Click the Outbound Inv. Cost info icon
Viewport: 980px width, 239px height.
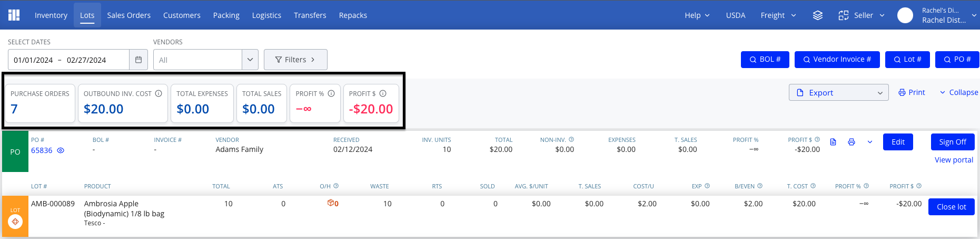pos(158,93)
